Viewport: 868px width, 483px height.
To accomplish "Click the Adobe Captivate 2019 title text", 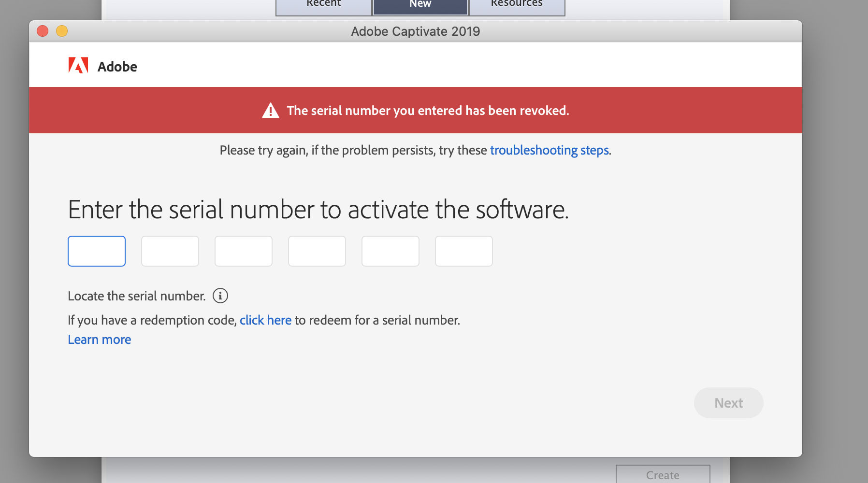I will [x=416, y=31].
